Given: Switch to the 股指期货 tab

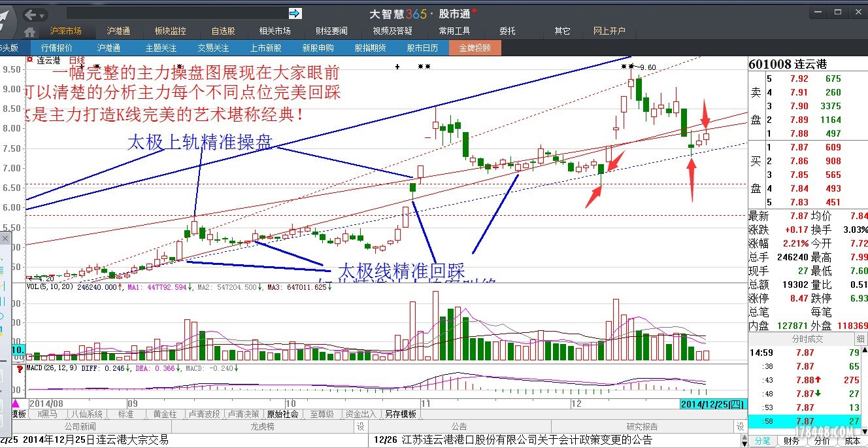Looking at the screenshot, I should 370,48.
